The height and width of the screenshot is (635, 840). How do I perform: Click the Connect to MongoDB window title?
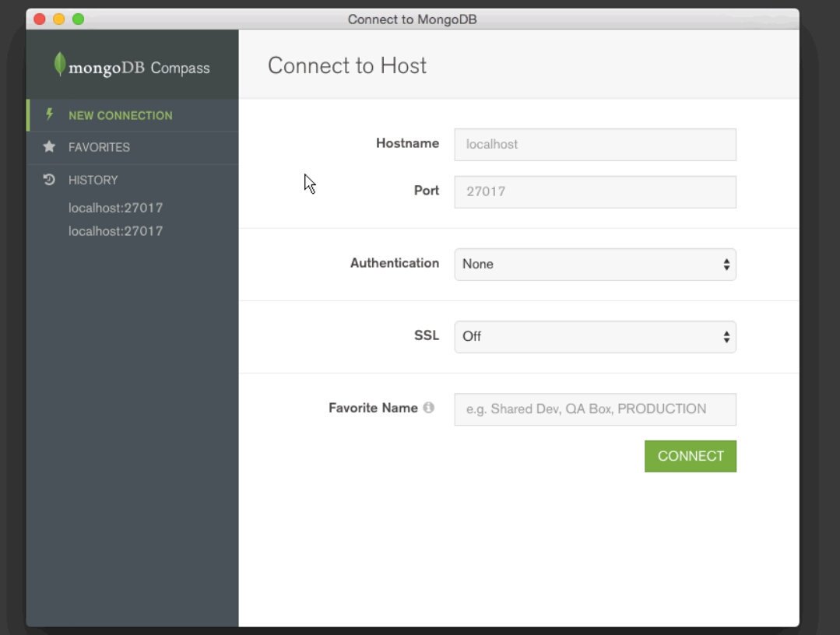[412, 19]
